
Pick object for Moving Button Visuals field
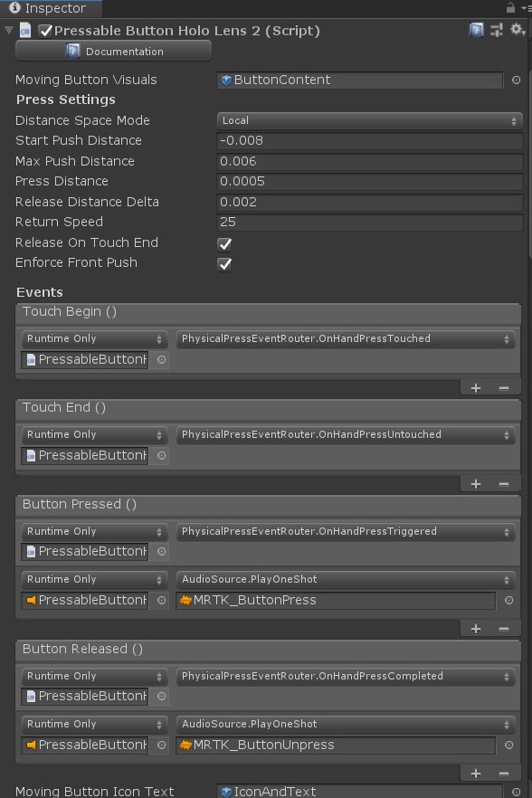(x=516, y=80)
